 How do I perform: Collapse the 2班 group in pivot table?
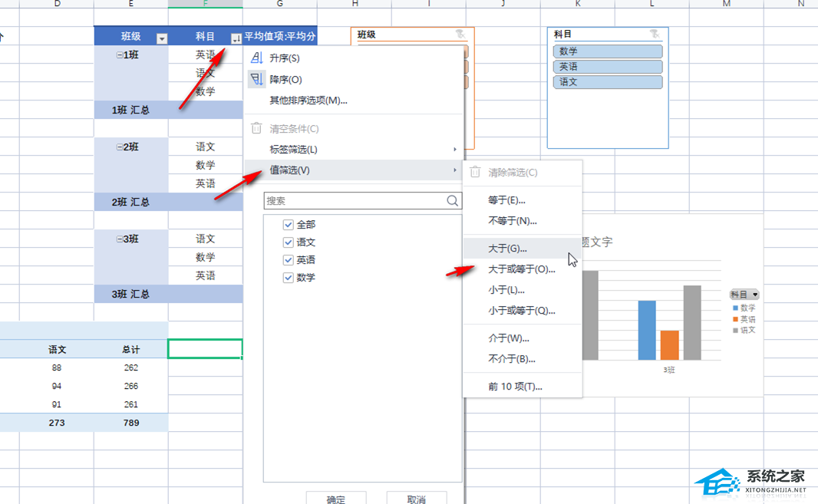[119, 147]
